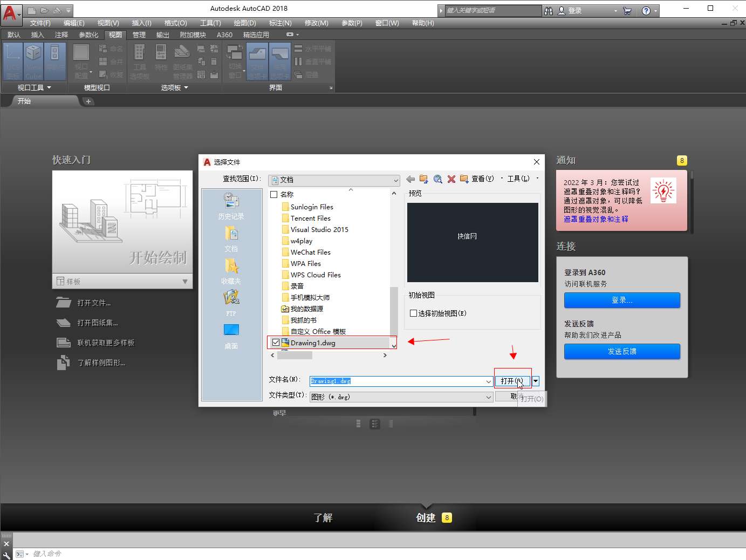Click the red delete X icon
This screenshot has height=560, width=746.
point(451,179)
